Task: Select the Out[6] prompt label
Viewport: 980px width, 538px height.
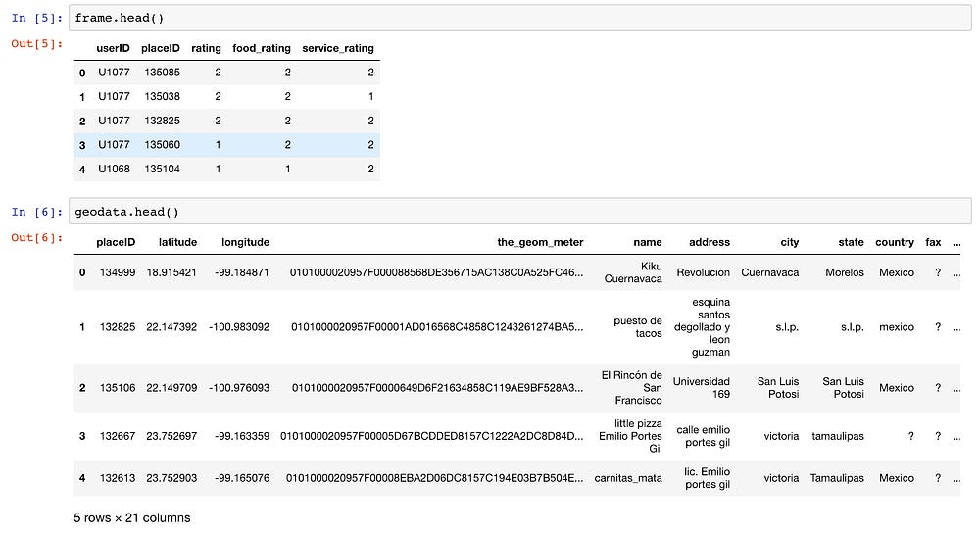Action: tap(36, 237)
